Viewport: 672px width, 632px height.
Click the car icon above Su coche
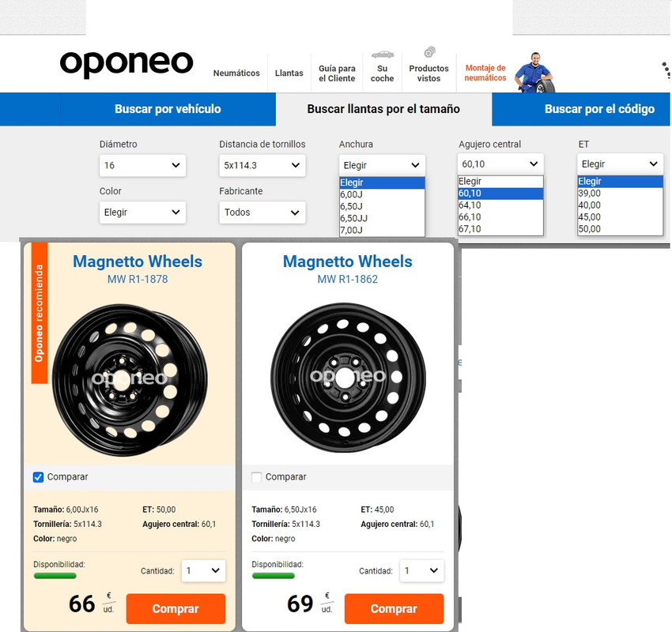click(x=383, y=55)
